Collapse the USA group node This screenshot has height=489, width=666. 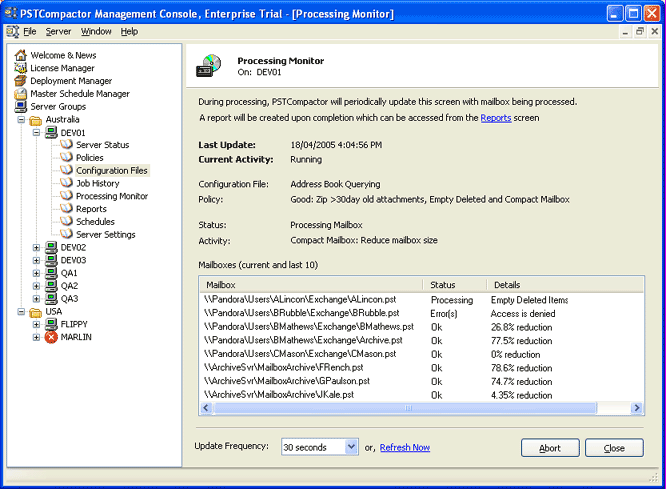tap(21, 311)
